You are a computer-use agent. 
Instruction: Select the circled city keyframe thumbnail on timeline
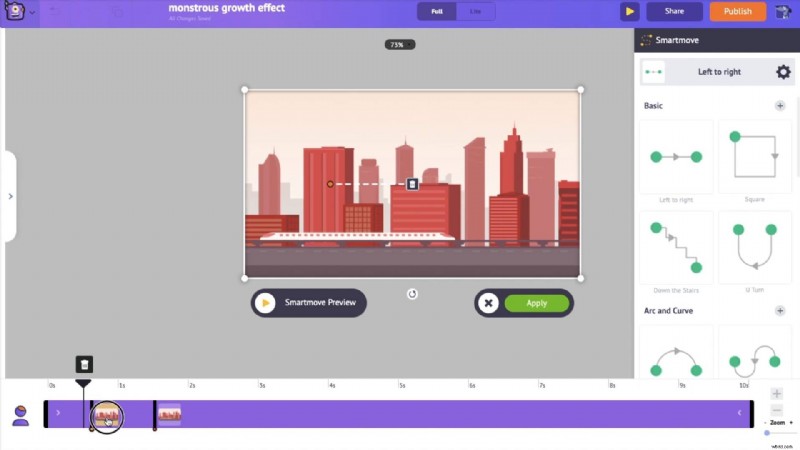107,416
